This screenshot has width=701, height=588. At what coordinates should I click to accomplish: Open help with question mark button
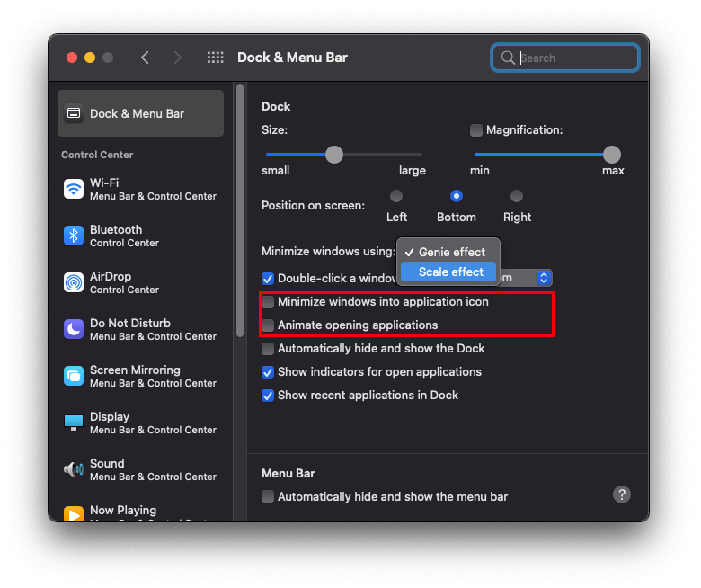click(621, 494)
